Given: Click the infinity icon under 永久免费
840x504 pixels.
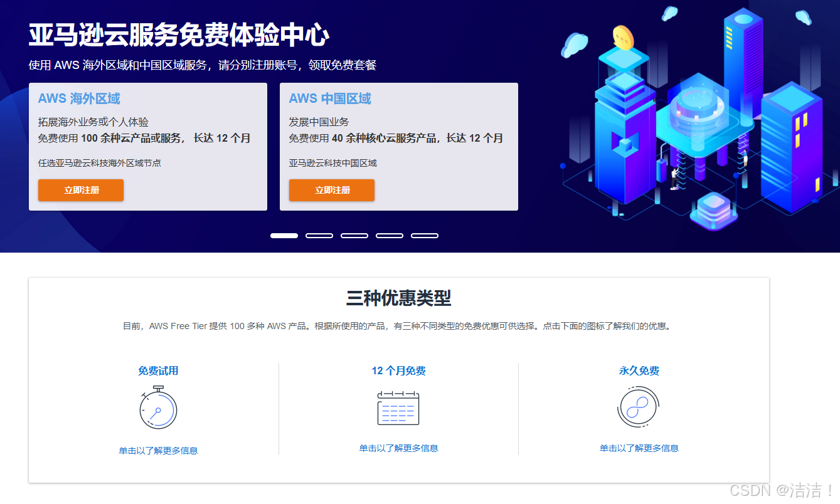Looking at the screenshot, I should point(639,407).
